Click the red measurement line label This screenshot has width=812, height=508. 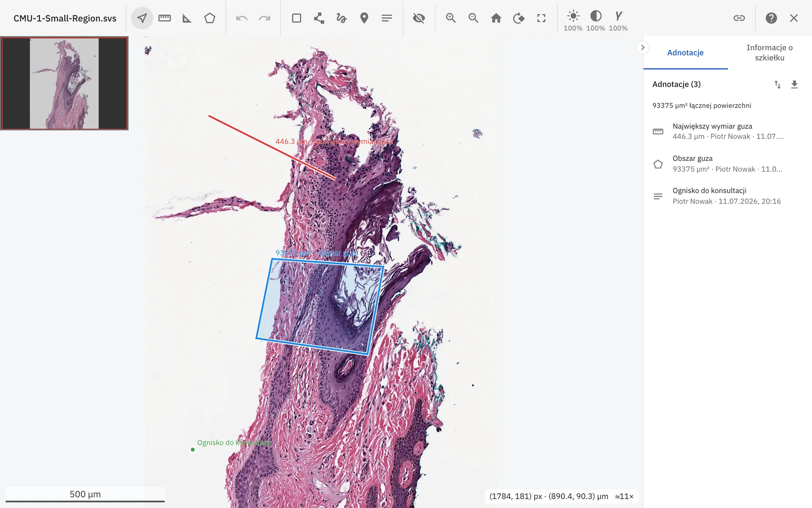click(334, 141)
